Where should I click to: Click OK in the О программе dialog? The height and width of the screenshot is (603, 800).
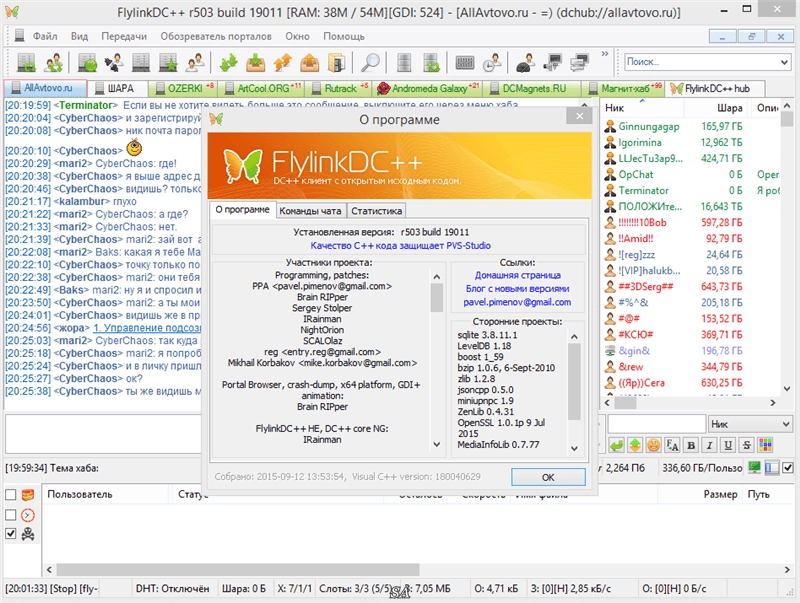pyautogui.click(x=548, y=477)
